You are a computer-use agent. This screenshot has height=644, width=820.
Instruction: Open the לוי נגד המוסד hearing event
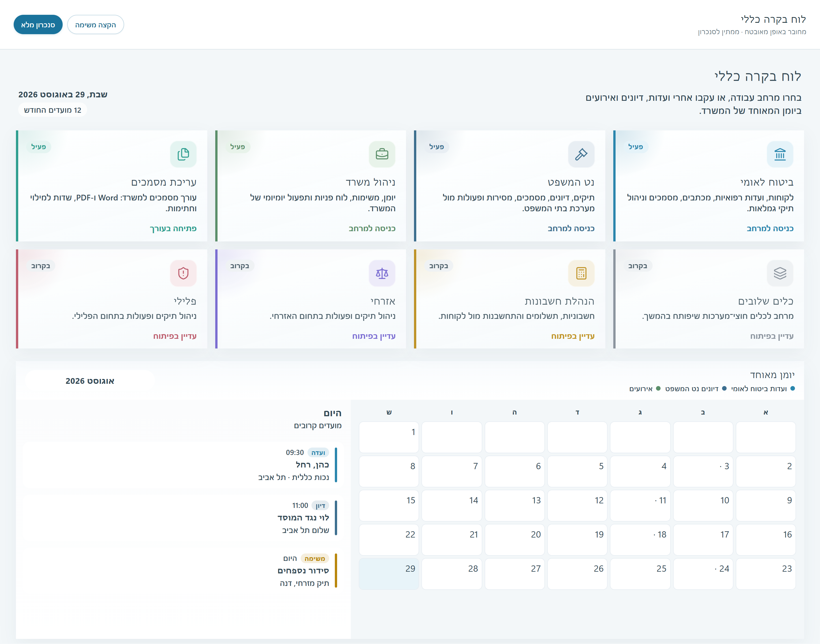click(x=183, y=518)
